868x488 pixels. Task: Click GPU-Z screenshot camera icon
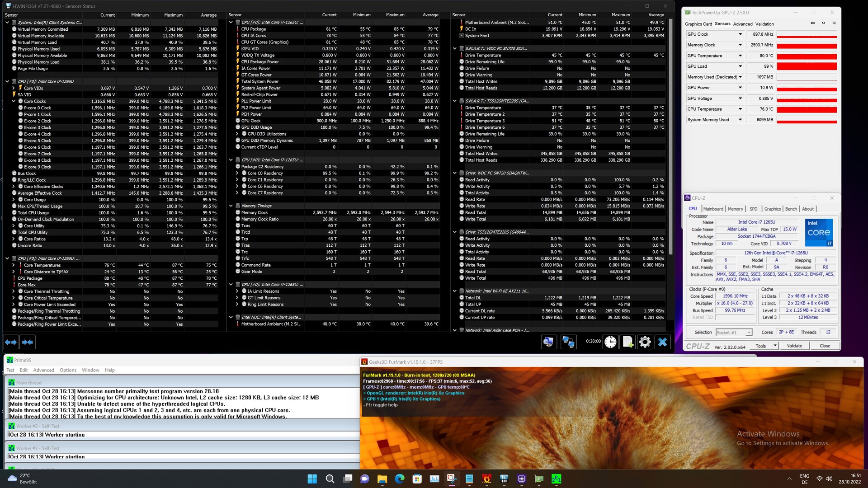(x=813, y=23)
